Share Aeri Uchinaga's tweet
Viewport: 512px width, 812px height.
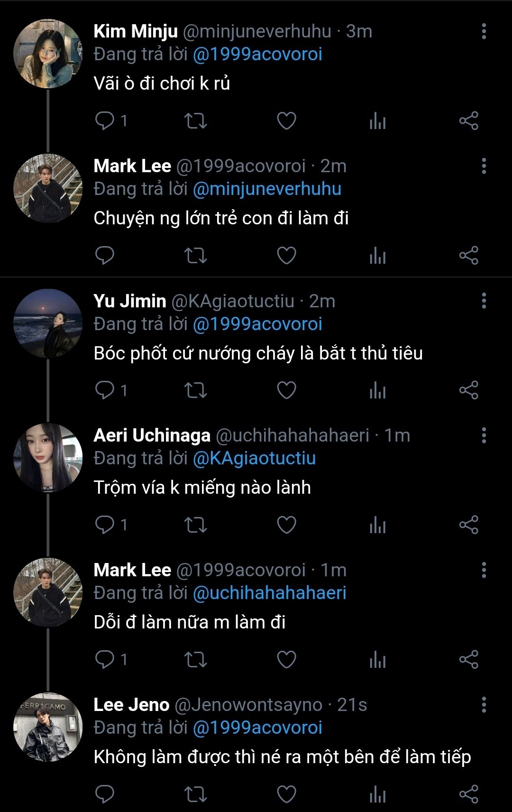(468, 525)
